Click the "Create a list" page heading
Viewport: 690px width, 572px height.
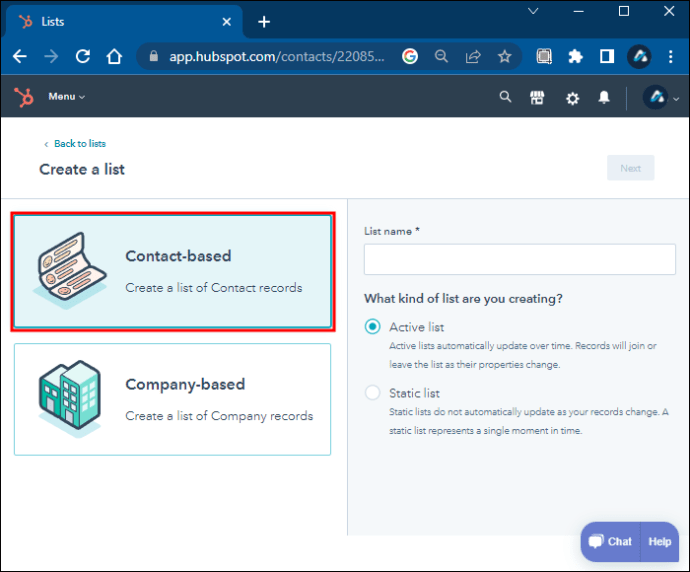point(82,169)
